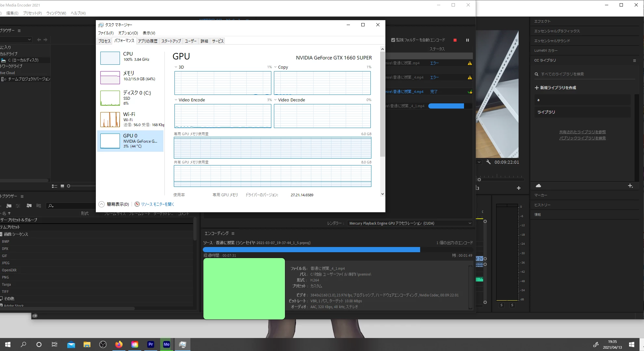Toggle auto-encode watch folders checkbox
This screenshot has width=644, height=351.
[x=393, y=40]
